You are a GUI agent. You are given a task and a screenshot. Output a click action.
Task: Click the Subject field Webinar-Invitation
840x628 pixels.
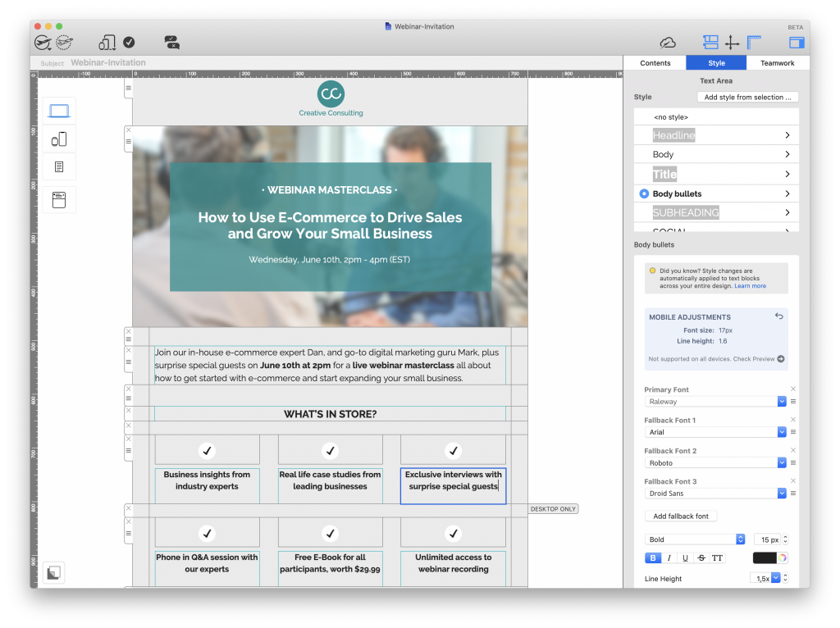pyautogui.click(x=108, y=62)
